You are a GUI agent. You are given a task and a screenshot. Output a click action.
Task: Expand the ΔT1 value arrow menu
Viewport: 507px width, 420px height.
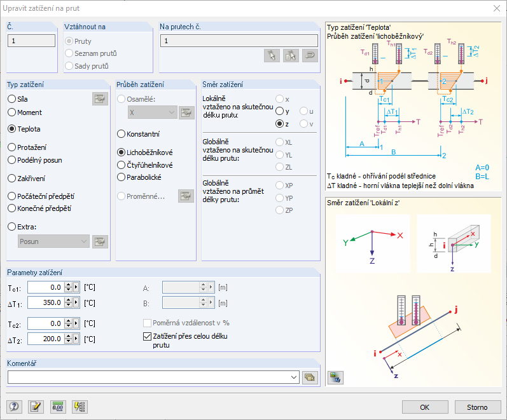pos(76,302)
